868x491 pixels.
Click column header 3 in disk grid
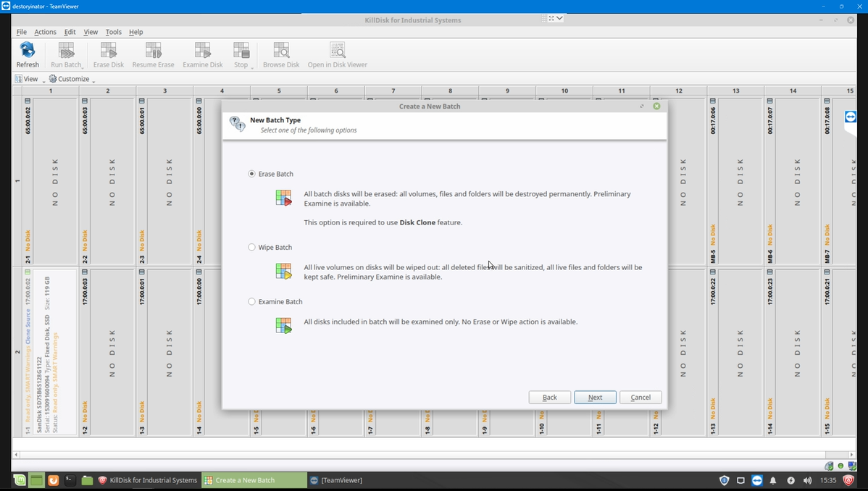pyautogui.click(x=164, y=91)
